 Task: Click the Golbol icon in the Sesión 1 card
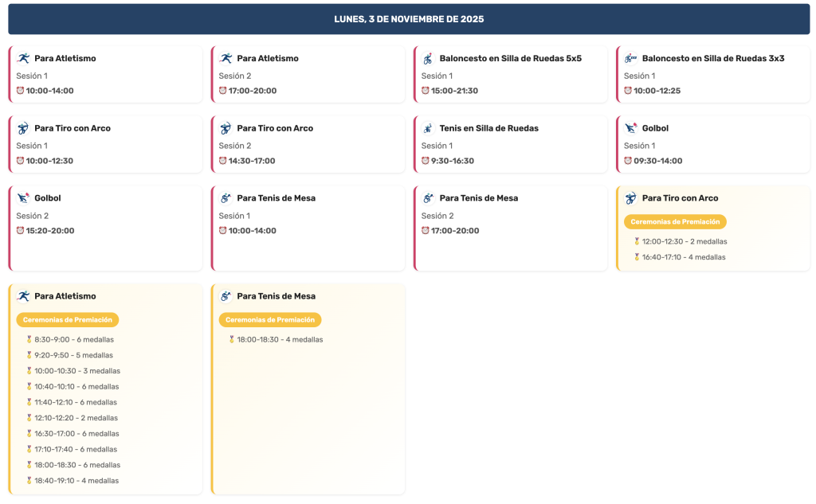630,128
